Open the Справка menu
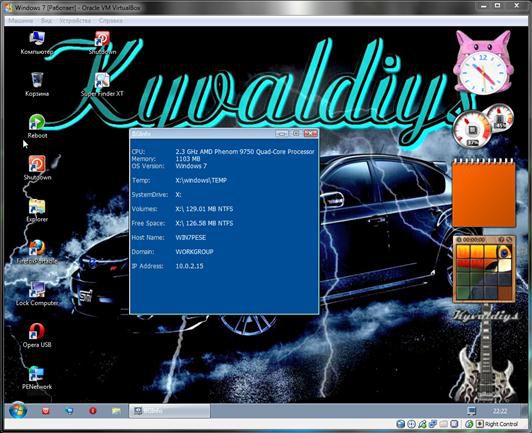The height and width of the screenshot is (433, 532). click(111, 21)
